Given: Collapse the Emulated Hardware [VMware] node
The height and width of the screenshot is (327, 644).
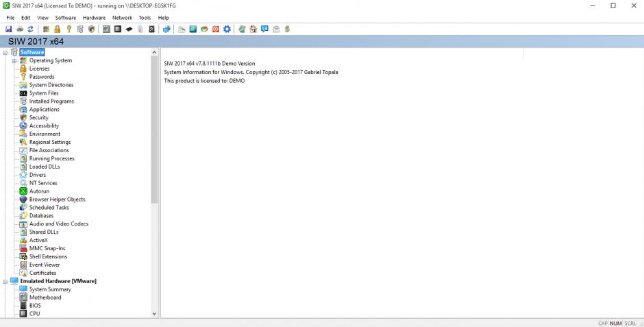Looking at the screenshot, I should 5,281.
